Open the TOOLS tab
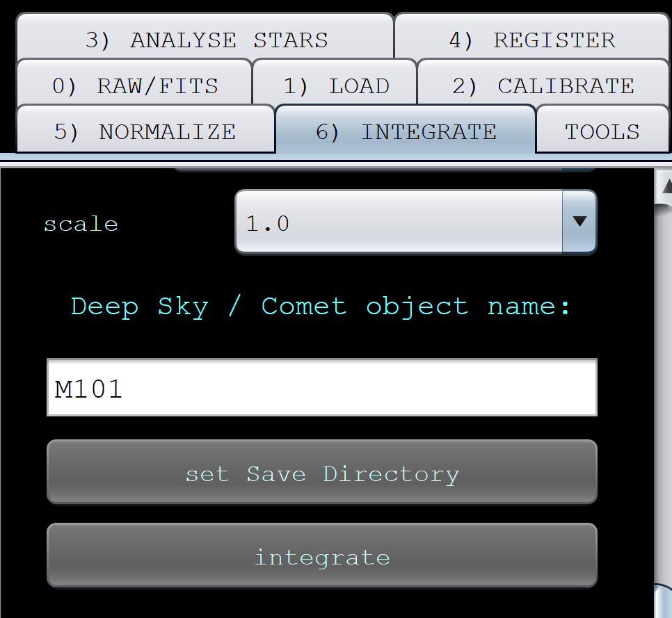Screen dimensions: 672x618 click(x=602, y=131)
